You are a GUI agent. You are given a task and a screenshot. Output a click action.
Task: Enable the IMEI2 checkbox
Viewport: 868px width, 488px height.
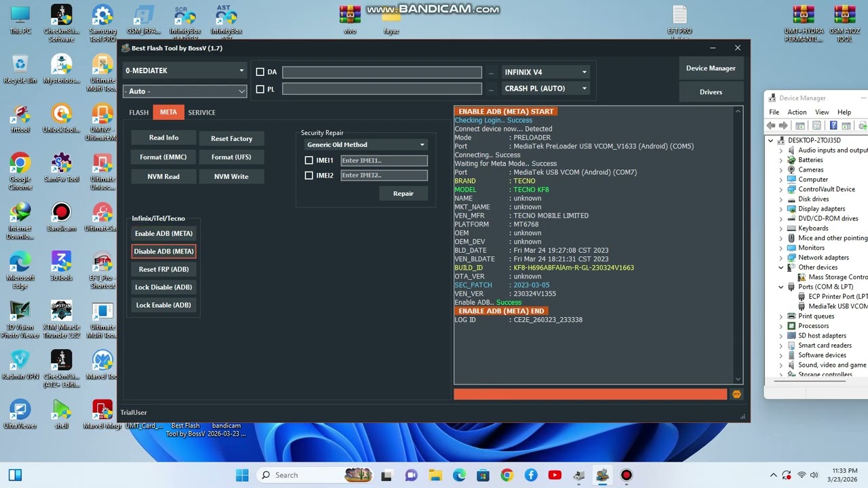(309, 176)
